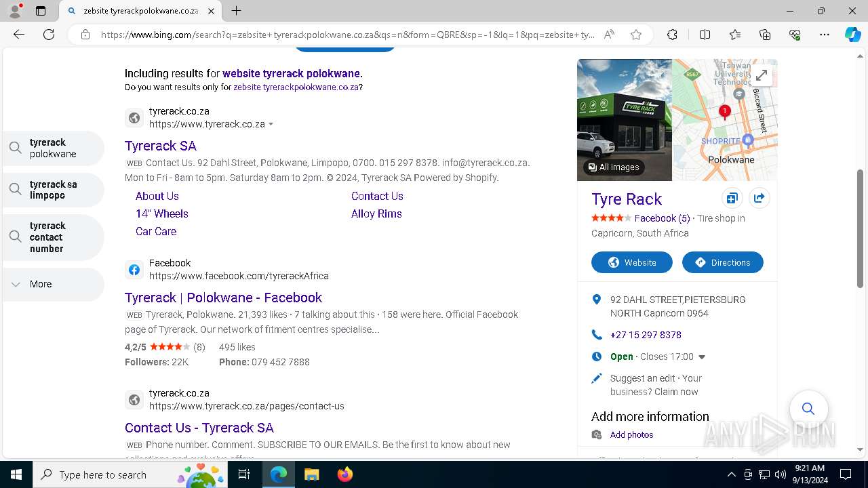Share the Tyre Rack listing
Image resolution: width=868 pixels, height=488 pixels.
[x=759, y=199]
